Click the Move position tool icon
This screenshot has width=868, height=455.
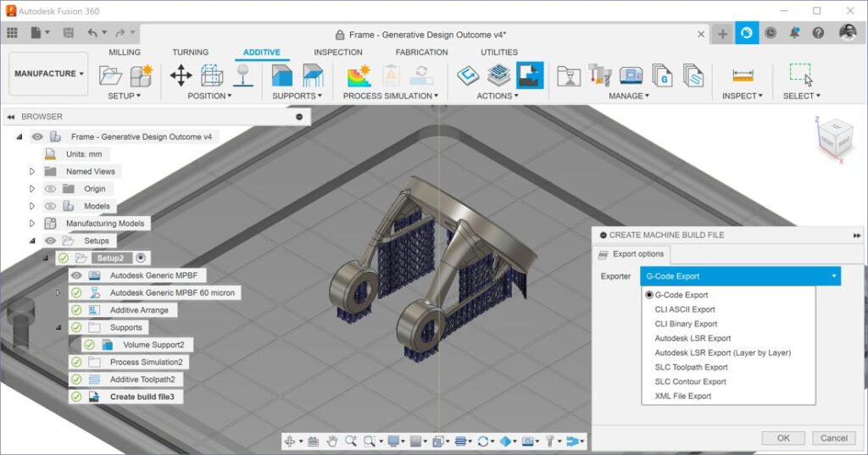click(181, 75)
